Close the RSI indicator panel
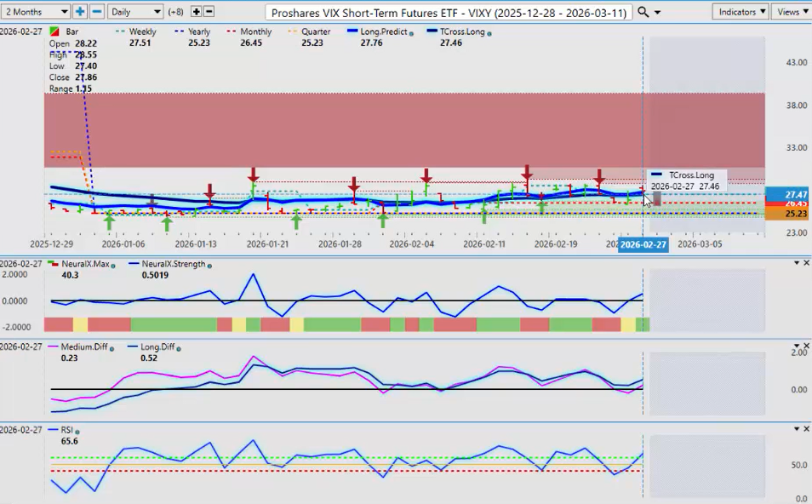Screen dimensions: 812x504 806,430
